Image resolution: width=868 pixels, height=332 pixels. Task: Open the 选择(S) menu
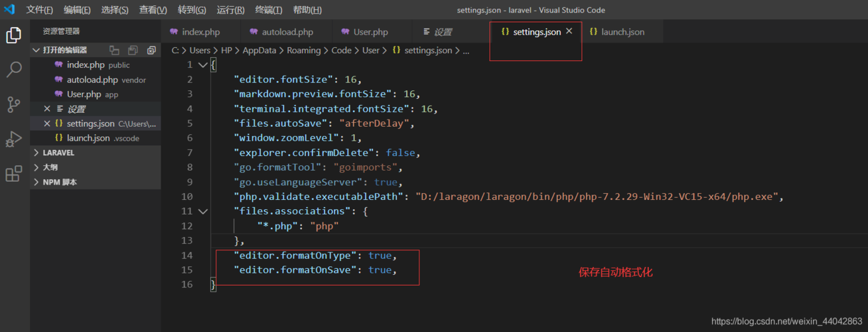(x=115, y=10)
